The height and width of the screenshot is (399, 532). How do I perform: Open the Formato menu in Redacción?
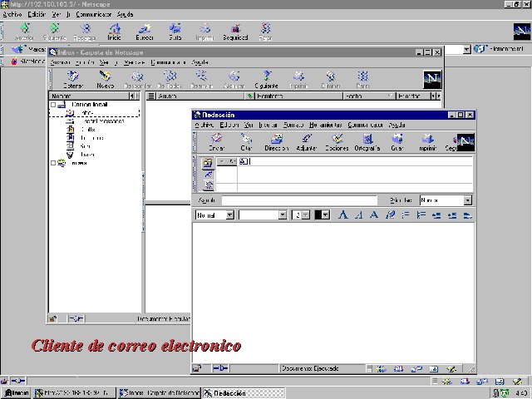[x=293, y=125]
